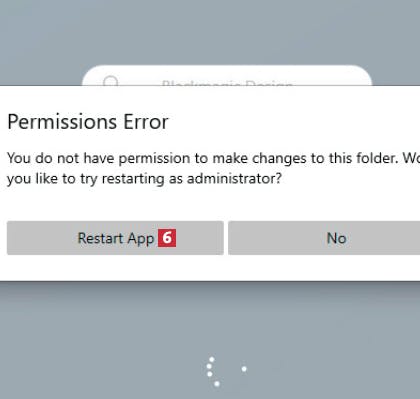The image size is (420, 399).
Task: Click the rounded search bar's right end
Action: pos(362,76)
